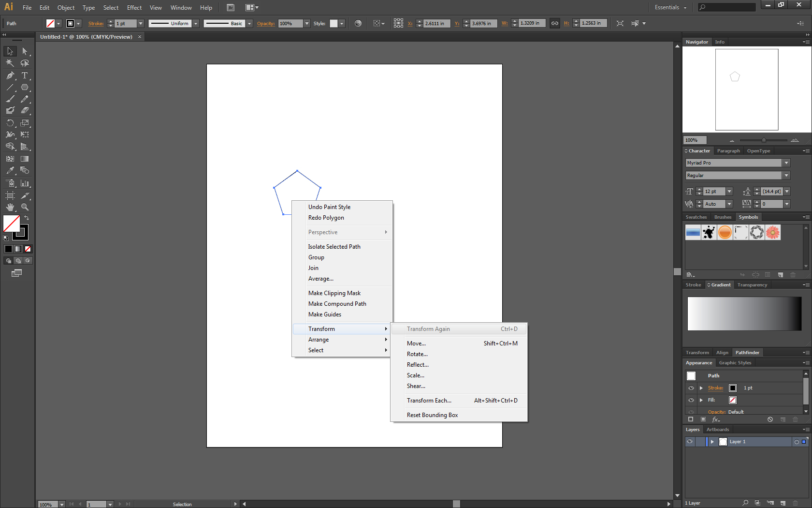
Task: Click the black fill swatch in toolbar
Action: (8, 249)
